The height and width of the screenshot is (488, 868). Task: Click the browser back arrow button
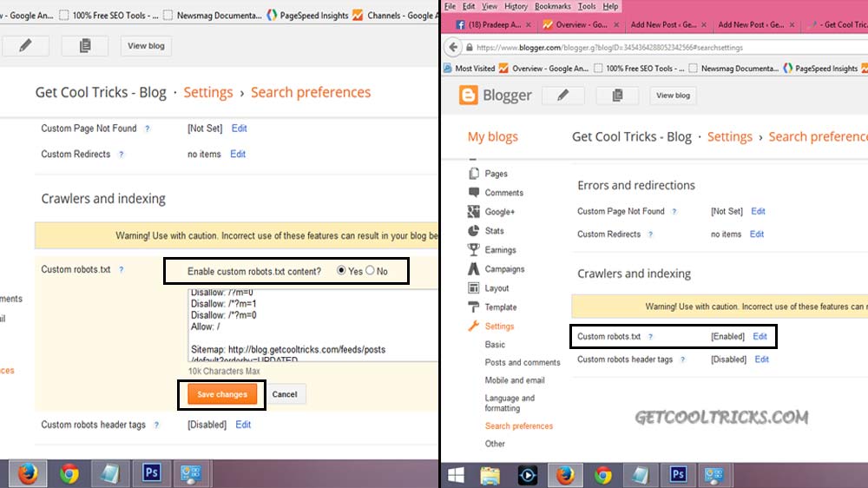453,47
